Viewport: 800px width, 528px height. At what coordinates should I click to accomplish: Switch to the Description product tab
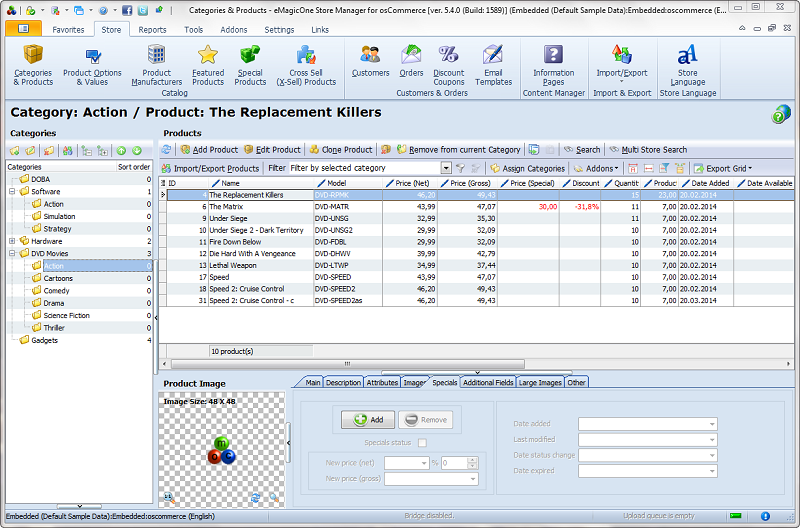(343, 383)
